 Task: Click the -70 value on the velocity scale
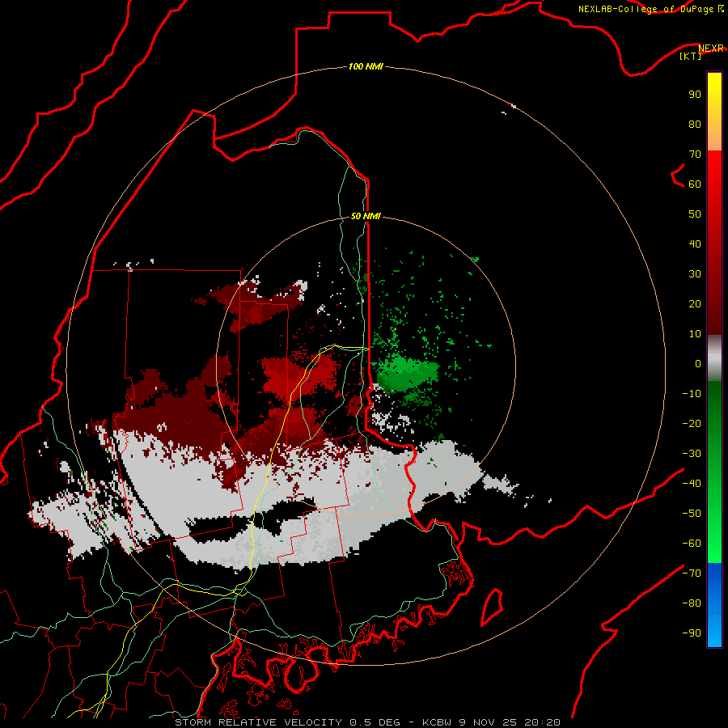pos(692,574)
